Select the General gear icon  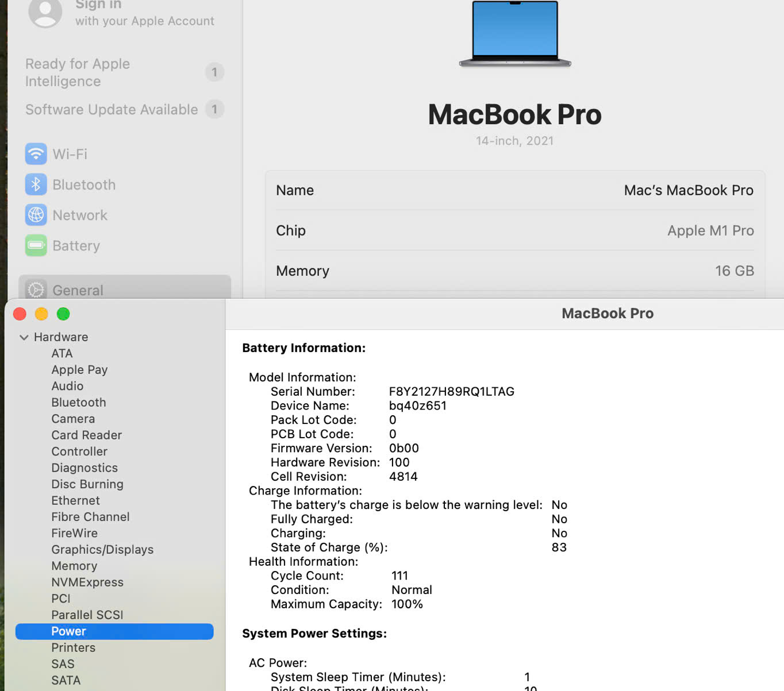[36, 289]
